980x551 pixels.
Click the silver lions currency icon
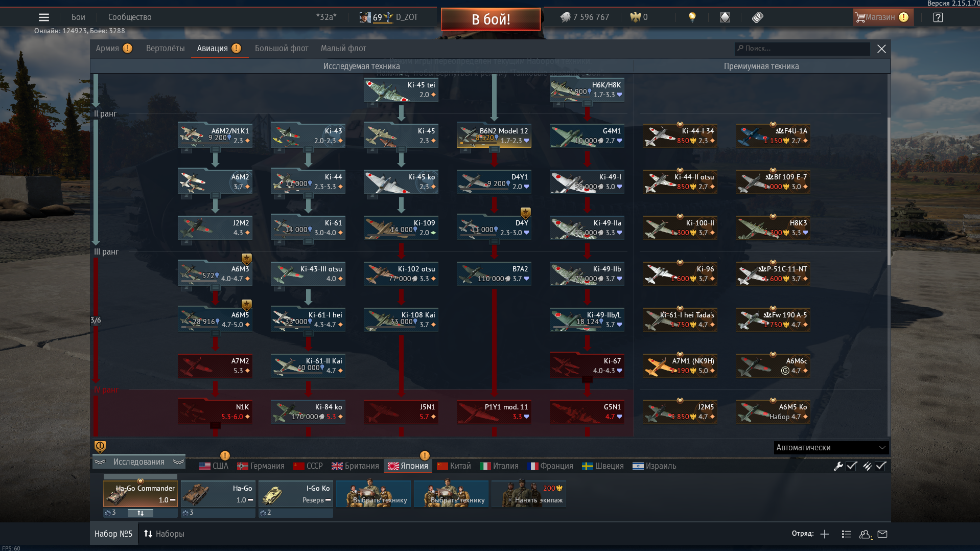tap(565, 17)
